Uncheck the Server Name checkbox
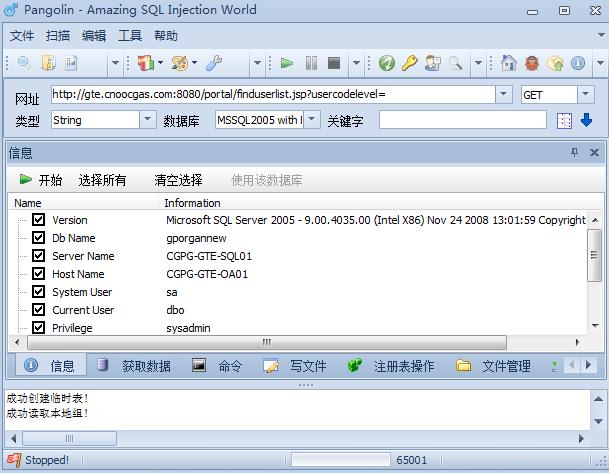This screenshot has height=473, width=609. tap(38, 256)
